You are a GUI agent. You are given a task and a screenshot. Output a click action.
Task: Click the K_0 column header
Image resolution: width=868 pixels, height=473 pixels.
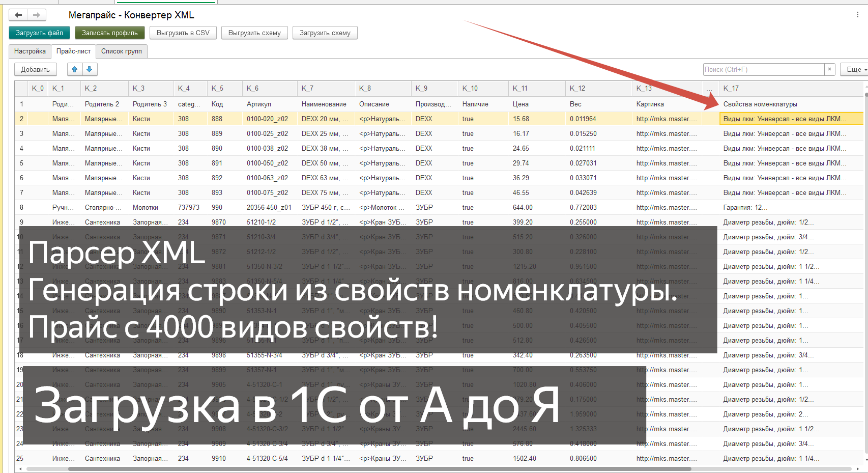(38, 89)
